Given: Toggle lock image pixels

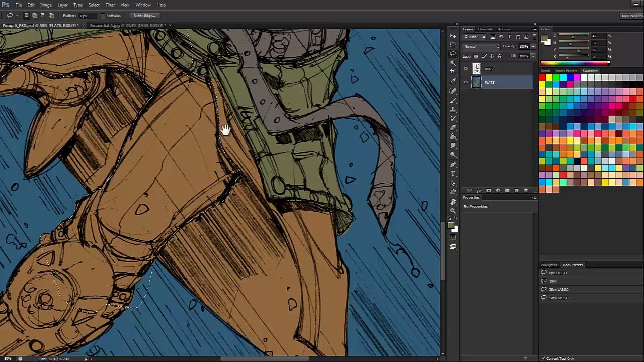Looking at the screenshot, I should 484,56.
